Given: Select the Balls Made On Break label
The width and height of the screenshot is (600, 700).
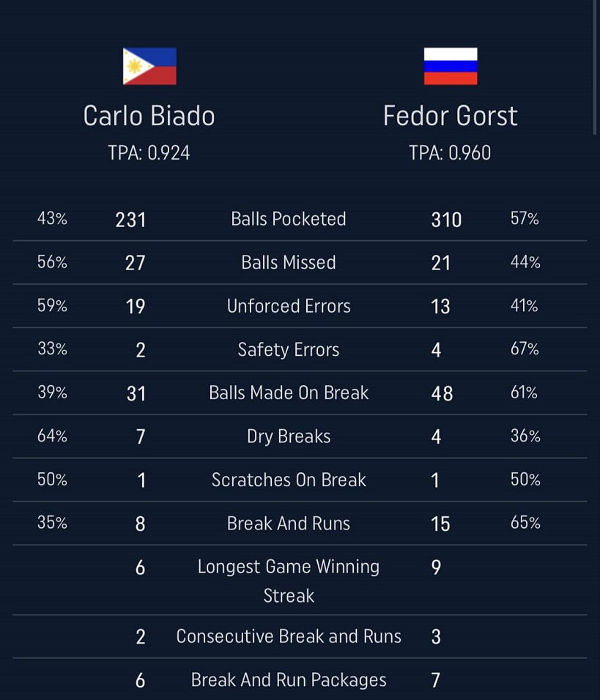Looking at the screenshot, I should (289, 393).
